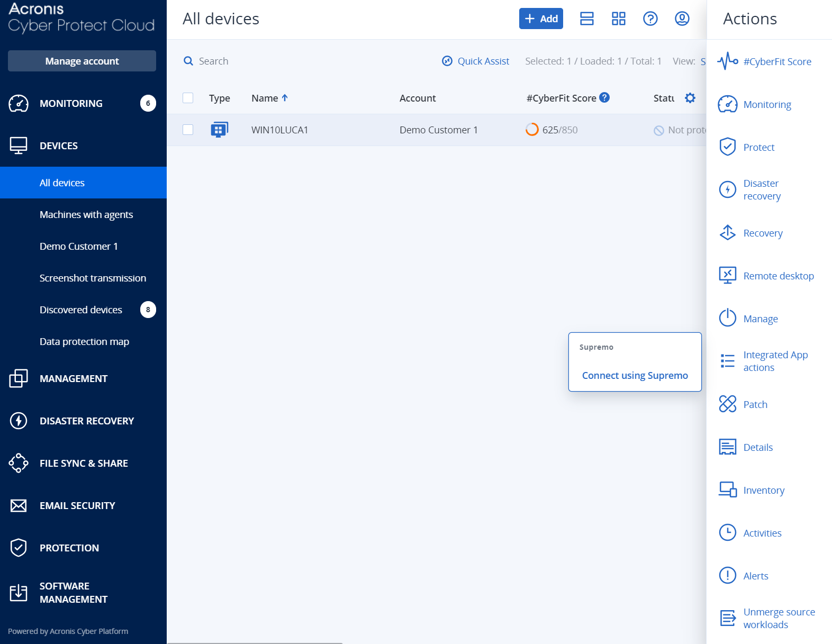Screen dimensions: 832x644
Task: Open the help question mark icon
Action: 650,19
